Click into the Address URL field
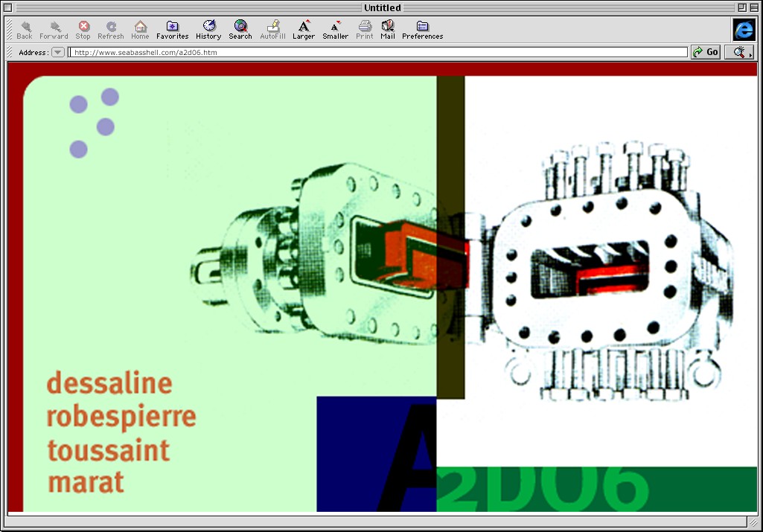Viewport: 763px width, 532px height. tap(378, 52)
